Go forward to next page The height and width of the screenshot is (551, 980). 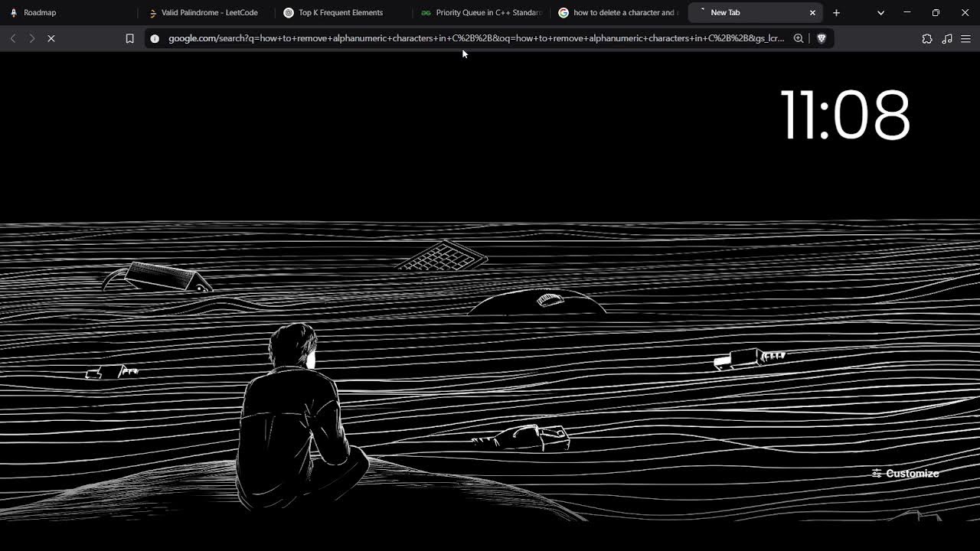[x=32, y=38]
